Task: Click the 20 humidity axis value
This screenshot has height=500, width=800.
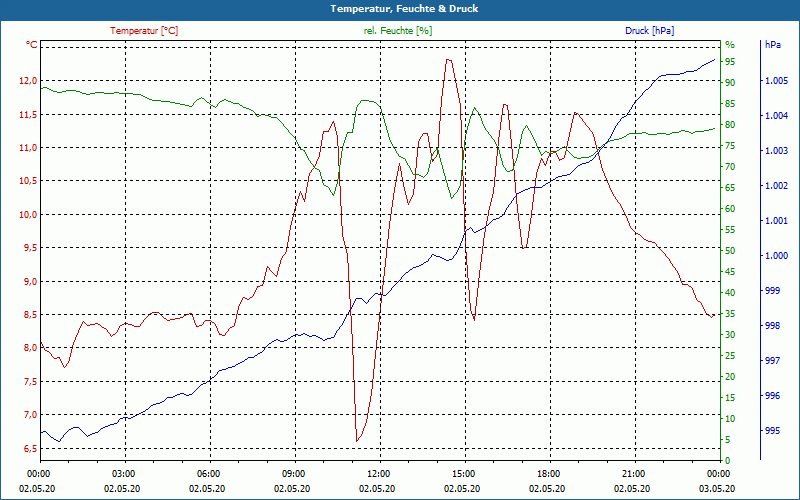Action: pos(730,377)
